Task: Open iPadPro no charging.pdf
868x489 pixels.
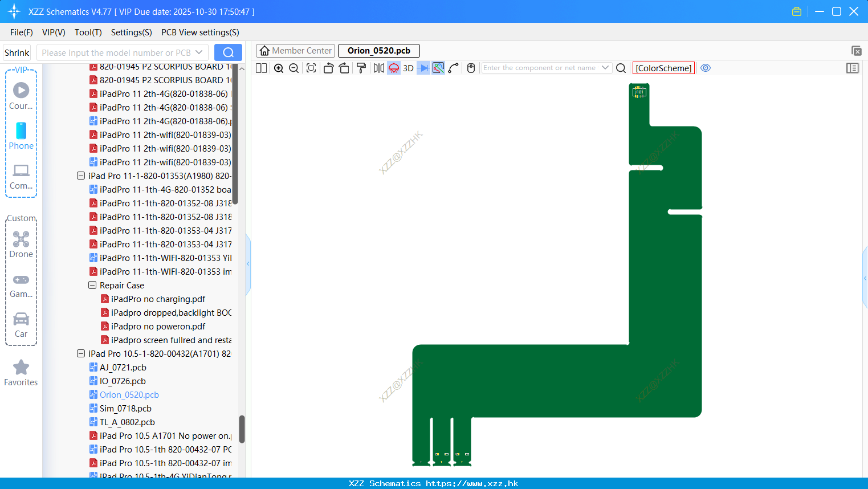Action: click(x=158, y=299)
